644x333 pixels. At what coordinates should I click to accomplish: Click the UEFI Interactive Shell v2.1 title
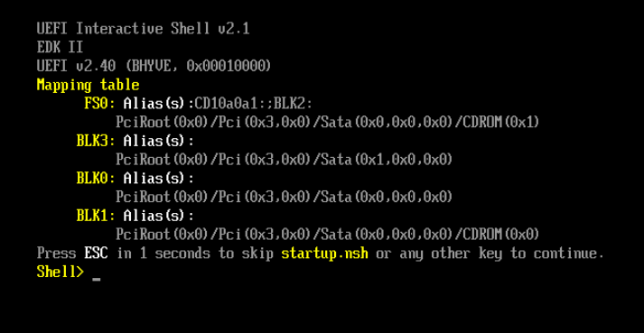143,29
